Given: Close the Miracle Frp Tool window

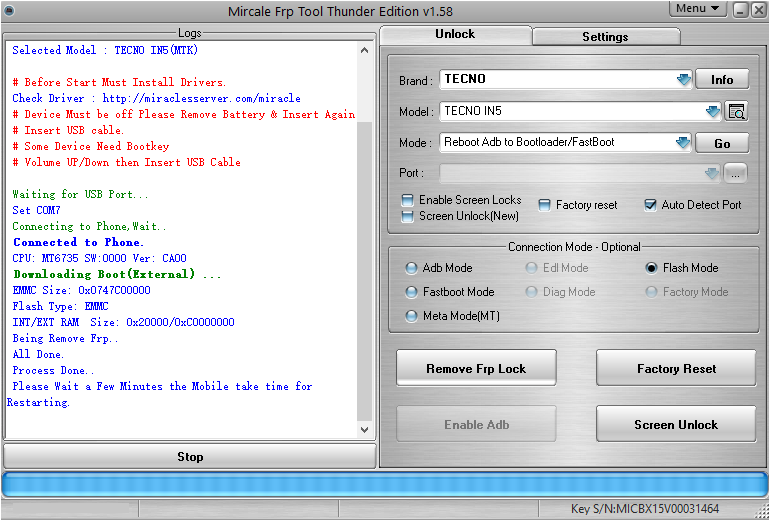Looking at the screenshot, I should click(x=758, y=10).
